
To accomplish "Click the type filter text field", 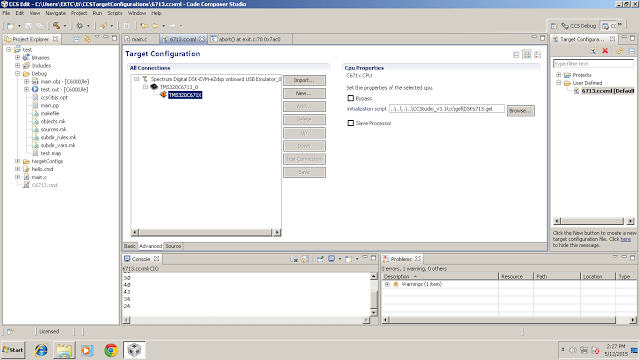I will [x=593, y=64].
